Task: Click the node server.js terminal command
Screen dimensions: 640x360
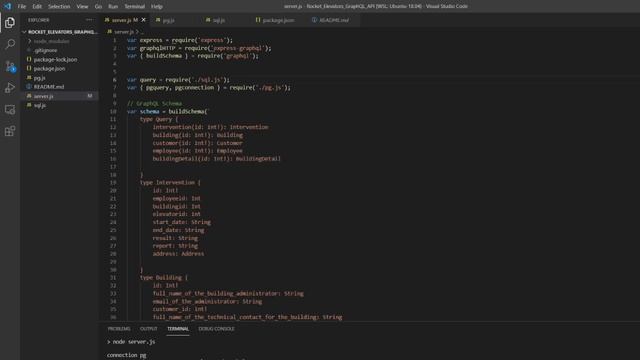Action: pyautogui.click(x=133, y=342)
